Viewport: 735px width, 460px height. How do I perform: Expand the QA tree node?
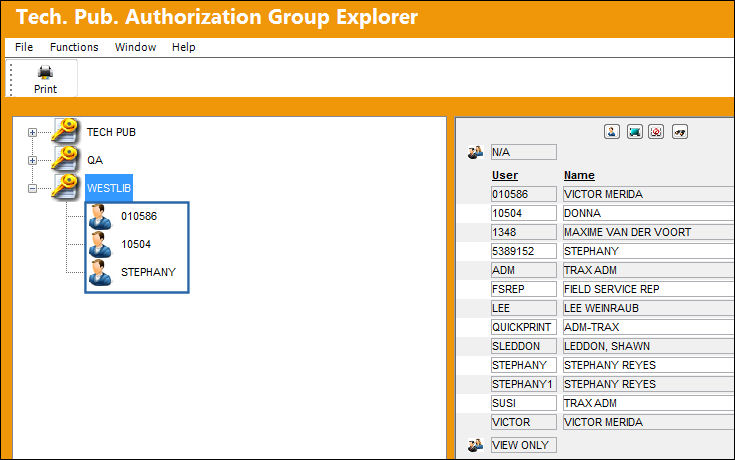pyautogui.click(x=32, y=160)
